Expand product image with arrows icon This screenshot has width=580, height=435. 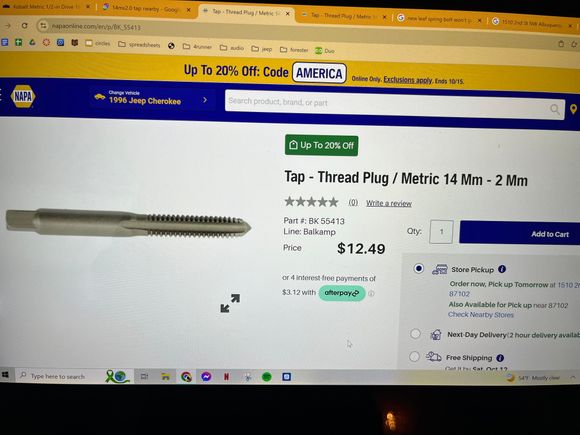tap(230, 303)
